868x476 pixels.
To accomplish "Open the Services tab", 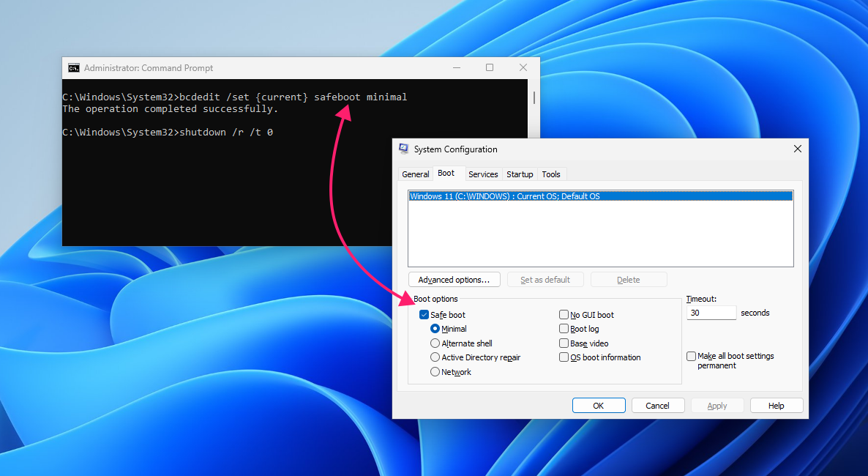I will 483,174.
